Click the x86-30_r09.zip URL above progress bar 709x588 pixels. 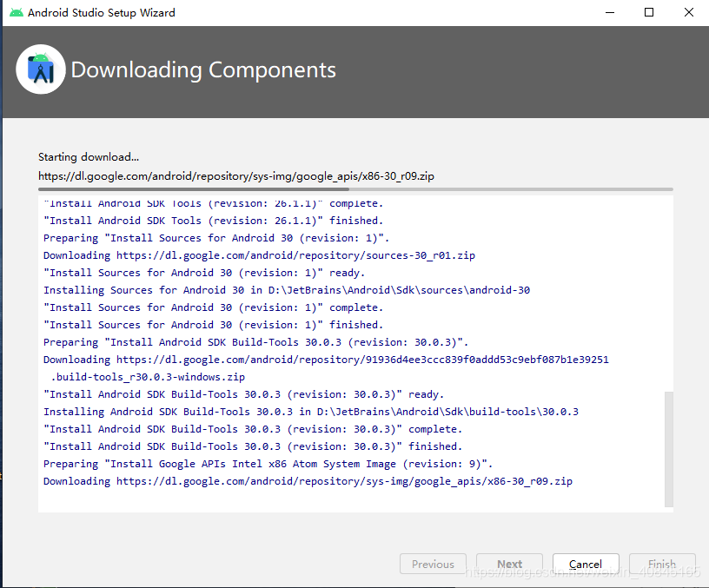[x=236, y=176]
